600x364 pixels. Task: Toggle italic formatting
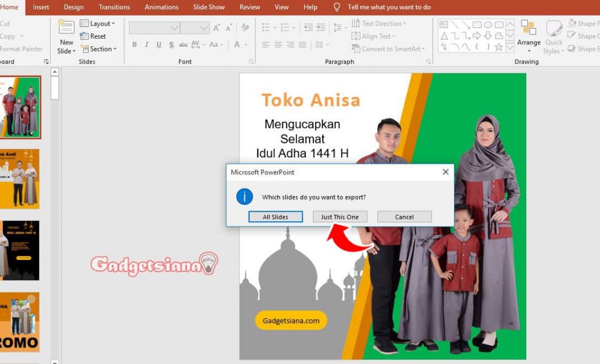click(x=146, y=45)
